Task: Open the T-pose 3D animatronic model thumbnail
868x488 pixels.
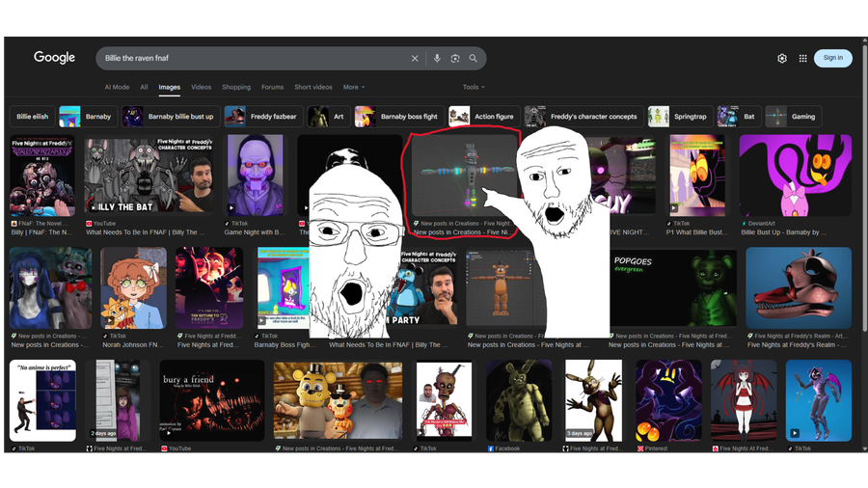Action: [463, 176]
